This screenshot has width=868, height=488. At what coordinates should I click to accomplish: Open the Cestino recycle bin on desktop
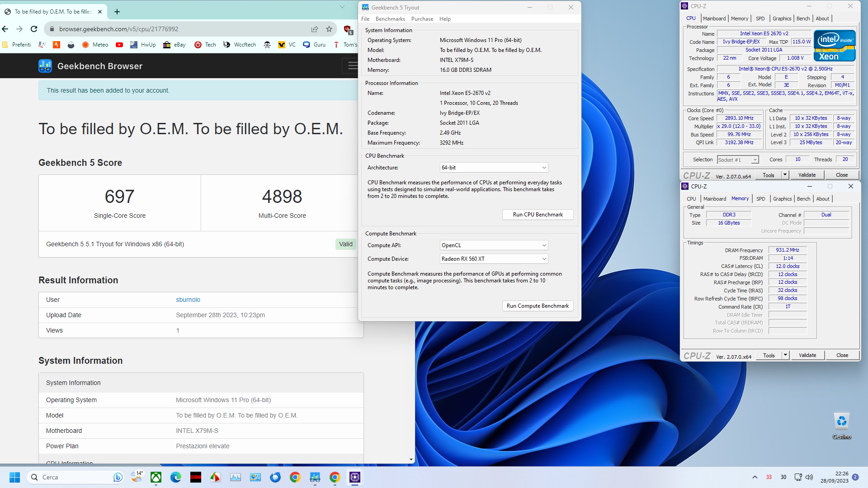tap(842, 426)
